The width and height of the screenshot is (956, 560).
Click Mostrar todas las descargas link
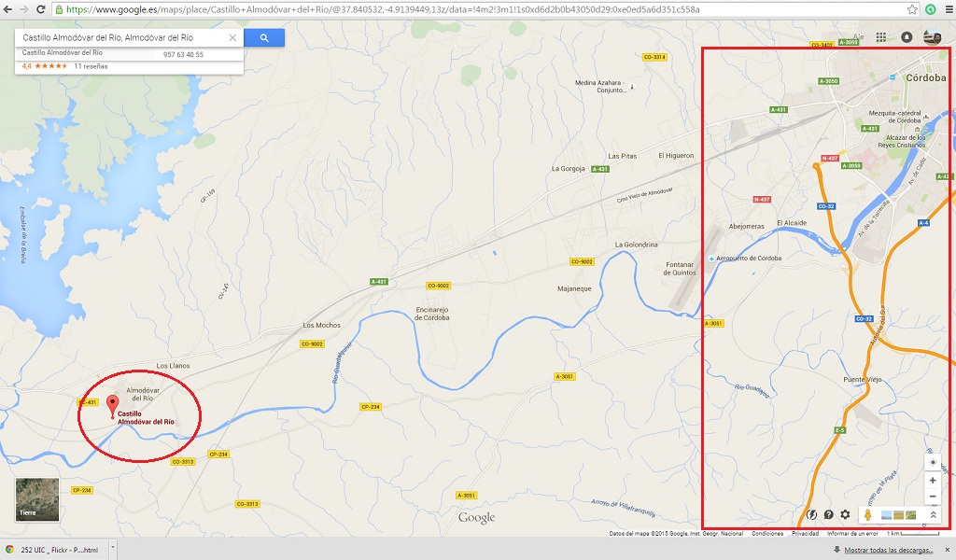pos(889,550)
